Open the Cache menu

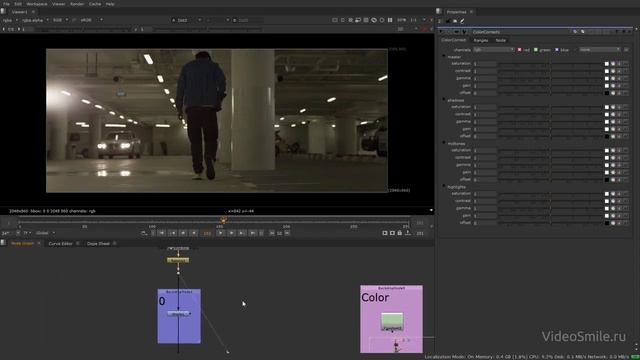point(95,4)
